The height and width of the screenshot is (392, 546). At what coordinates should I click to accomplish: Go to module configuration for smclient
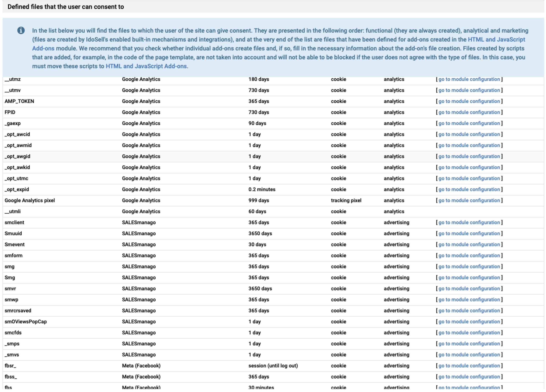point(469,222)
